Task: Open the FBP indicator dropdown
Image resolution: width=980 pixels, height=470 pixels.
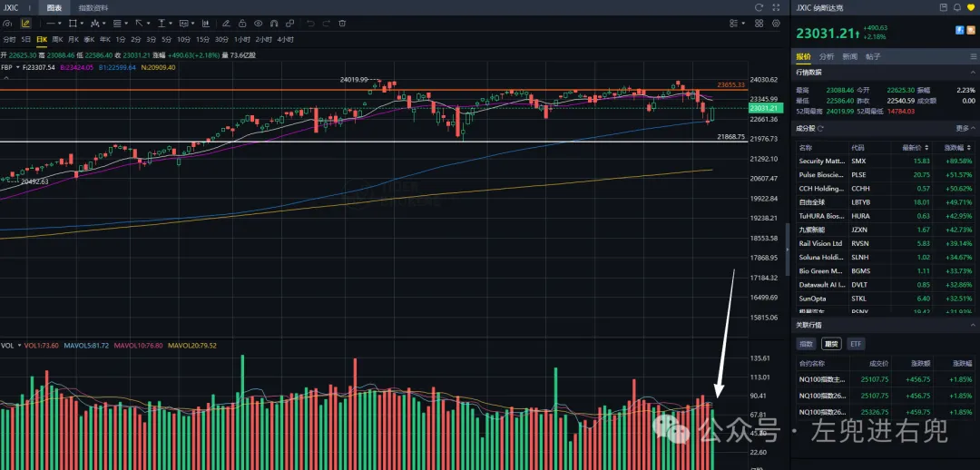Action: tap(17, 67)
